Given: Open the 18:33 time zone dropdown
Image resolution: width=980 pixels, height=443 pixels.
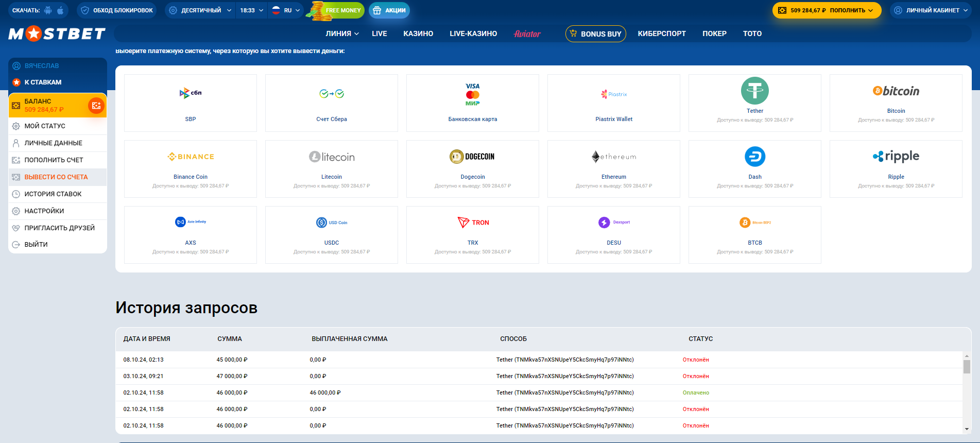Looking at the screenshot, I should tap(252, 10).
